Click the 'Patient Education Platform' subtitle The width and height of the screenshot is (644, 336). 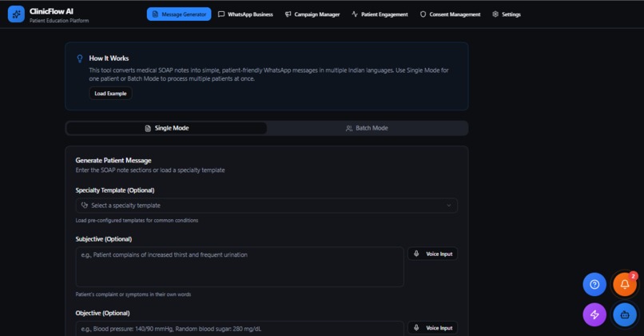tap(59, 21)
